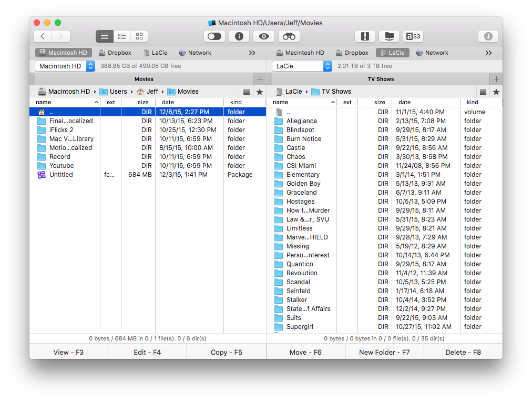Select Dropbox in the left drive bar
Image resolution: width=532 pixels, height=401 pixels.
point(115,53)
